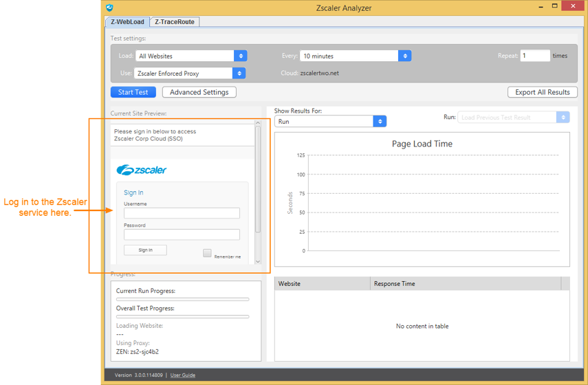This screenshot has height=385, width=588.
Task: Switch to the Z-TraceRoute tab
Action: tap(175, 22)
